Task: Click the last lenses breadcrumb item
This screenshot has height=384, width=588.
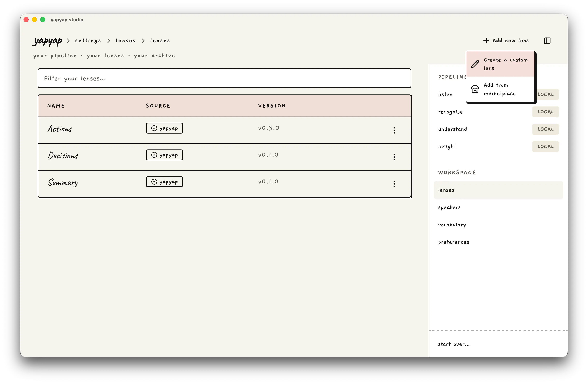Action: (160, 41)
